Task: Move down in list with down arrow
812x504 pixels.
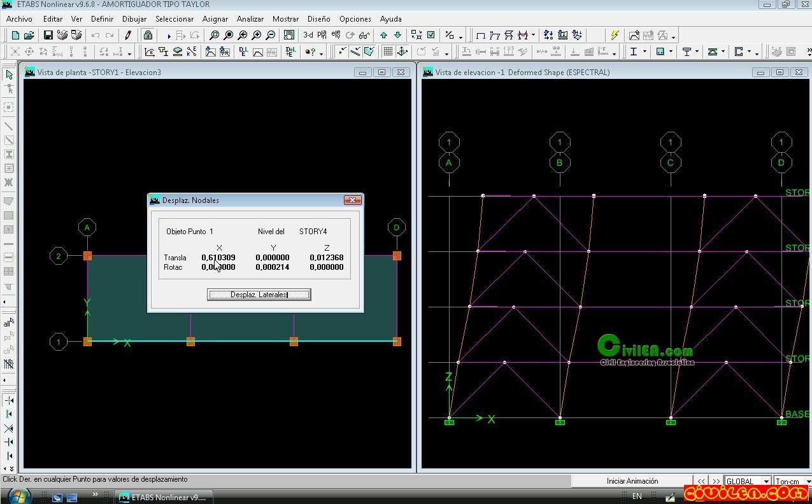Action: tap(397, 36)
